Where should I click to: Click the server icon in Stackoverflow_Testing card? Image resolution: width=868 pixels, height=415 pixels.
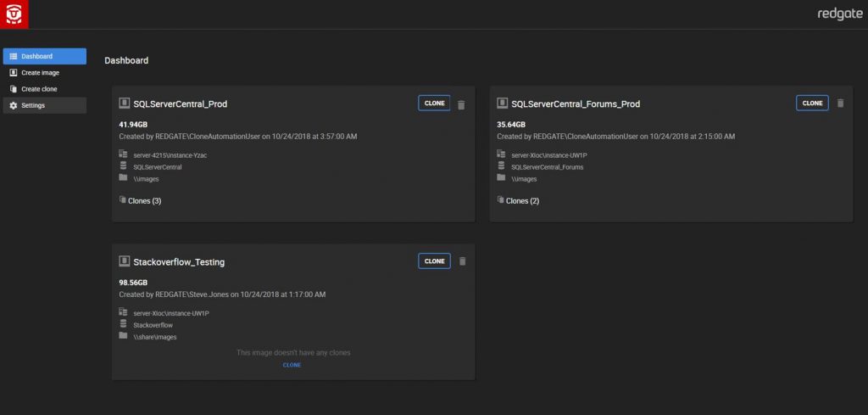(123, 312)
